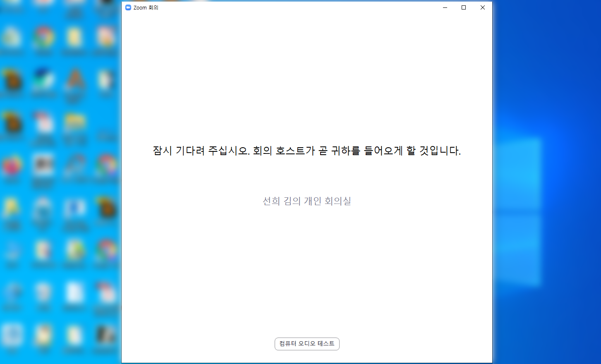Click the '선희 김의 개인 회의실' meeting name
This screenshot has width=601, height=364.
click(x=306, y=201)
